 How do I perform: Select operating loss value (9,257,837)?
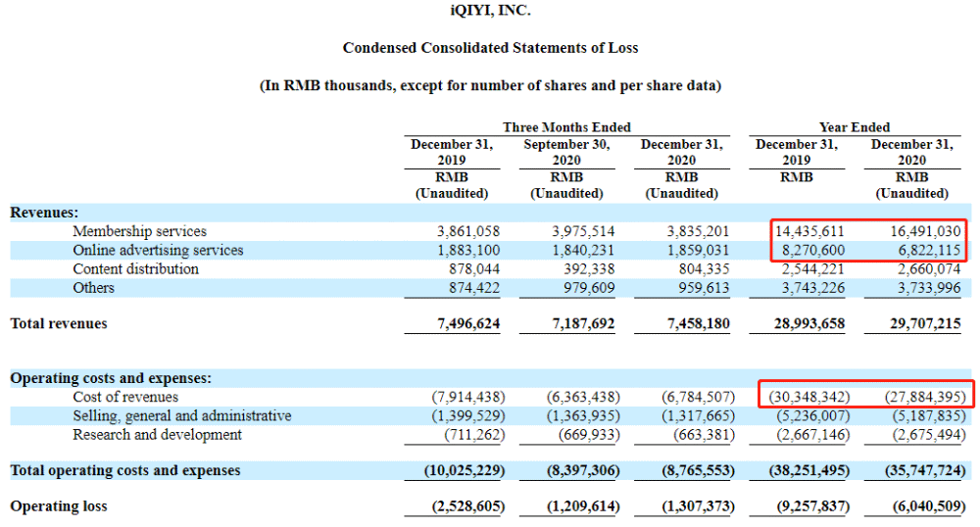coord(813,506)
